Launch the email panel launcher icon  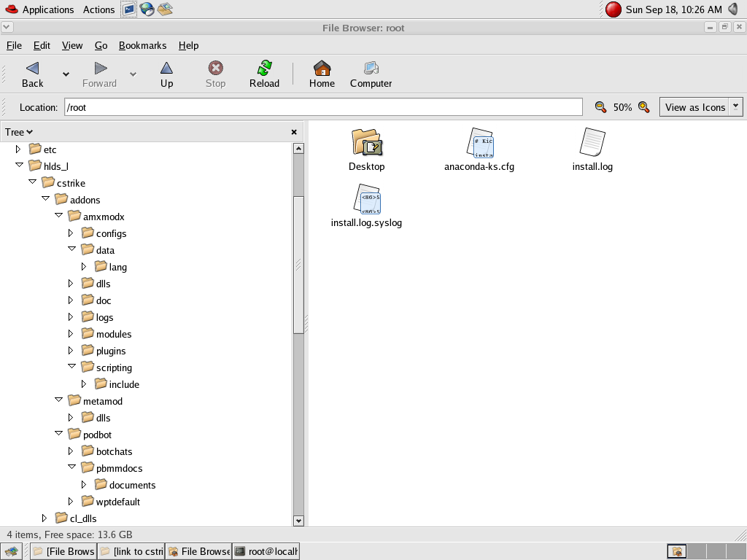(165, 9)
